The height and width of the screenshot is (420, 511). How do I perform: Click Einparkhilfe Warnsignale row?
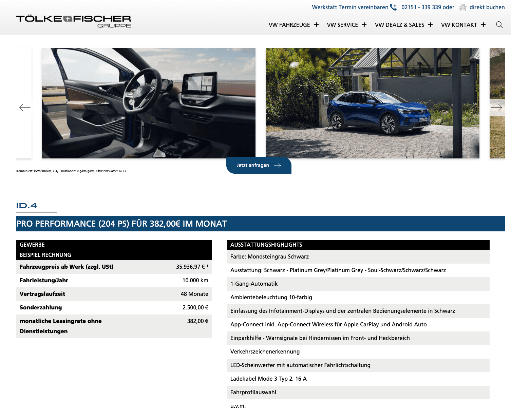pyautogui.click(x=358, y=338)
